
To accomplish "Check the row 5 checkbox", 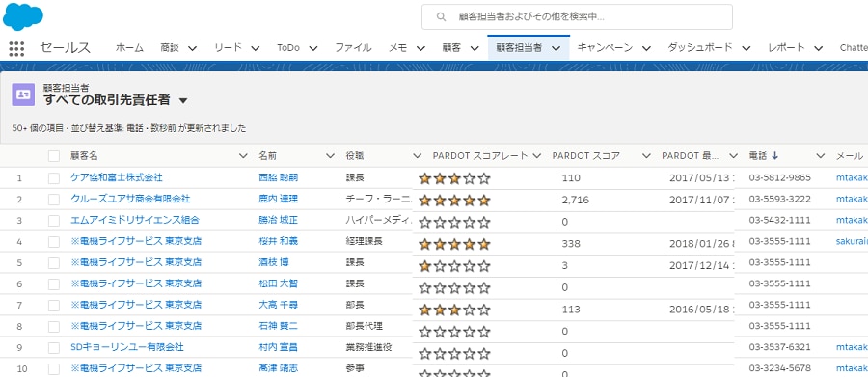I will [54, 263].
